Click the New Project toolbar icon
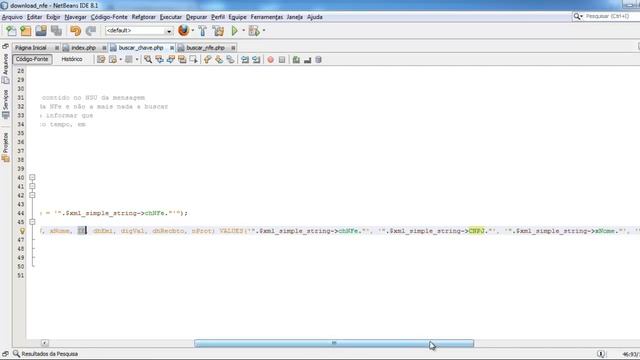The width and height of the screenshot is (640, 360). (26, 31)
